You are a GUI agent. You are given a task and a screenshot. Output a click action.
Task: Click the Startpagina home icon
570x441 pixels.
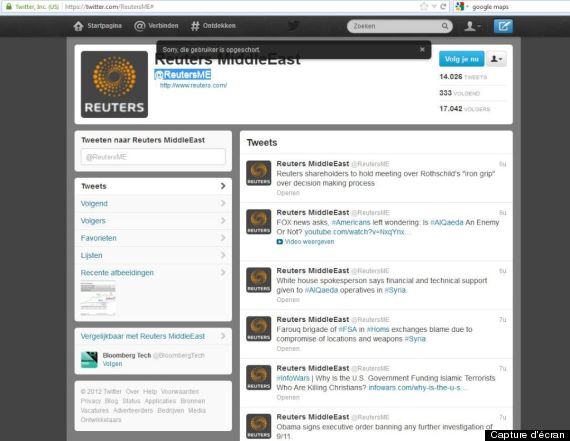(x=79, y=26)
